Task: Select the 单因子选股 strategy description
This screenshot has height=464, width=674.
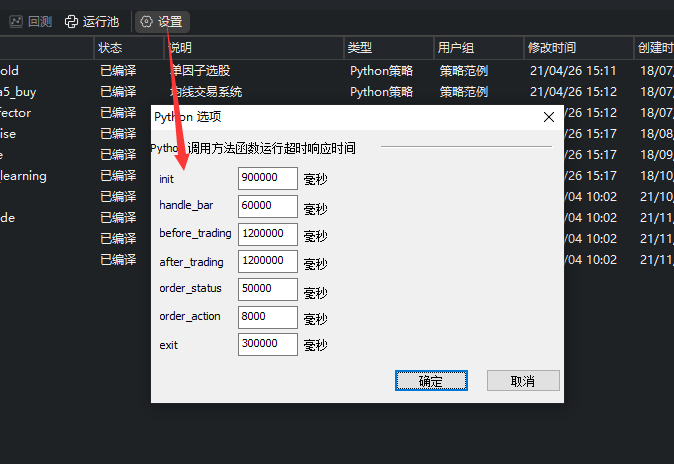Action: [200, 71]
